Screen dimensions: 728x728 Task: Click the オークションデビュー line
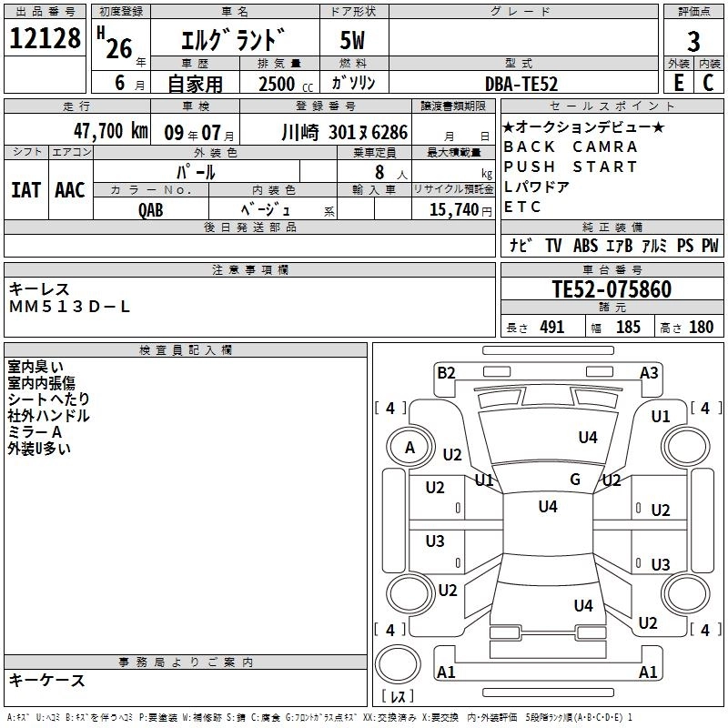click(583, 126)
